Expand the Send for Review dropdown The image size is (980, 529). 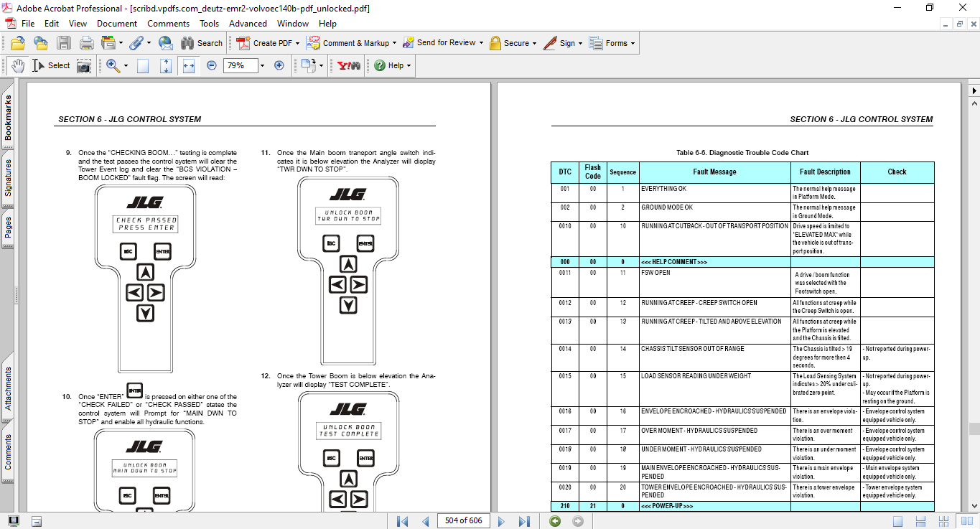tap(481, 43)
